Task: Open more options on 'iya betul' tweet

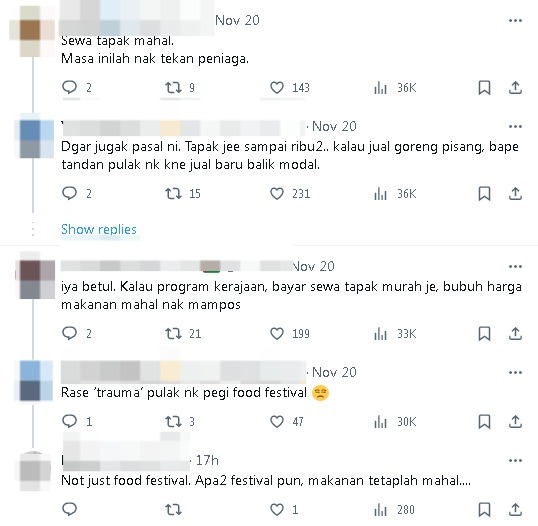Action: point(515,267)
